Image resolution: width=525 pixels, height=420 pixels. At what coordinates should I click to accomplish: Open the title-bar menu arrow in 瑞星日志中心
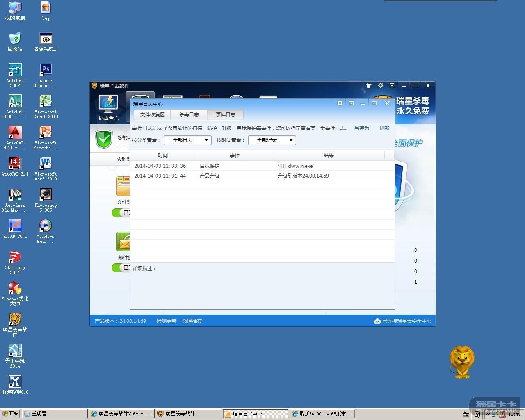(352, 103)
